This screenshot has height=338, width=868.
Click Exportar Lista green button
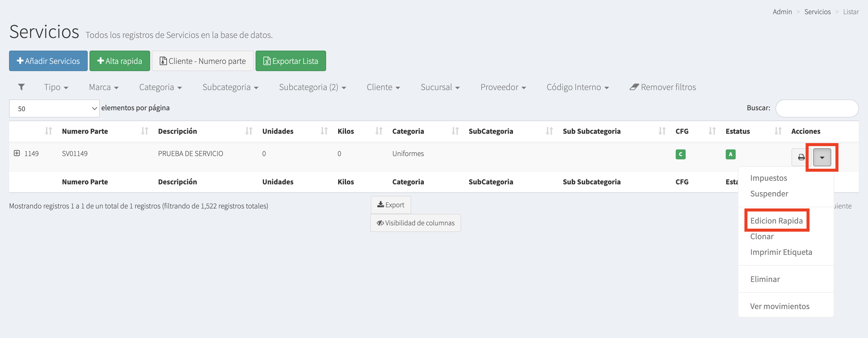click(291, 61)
